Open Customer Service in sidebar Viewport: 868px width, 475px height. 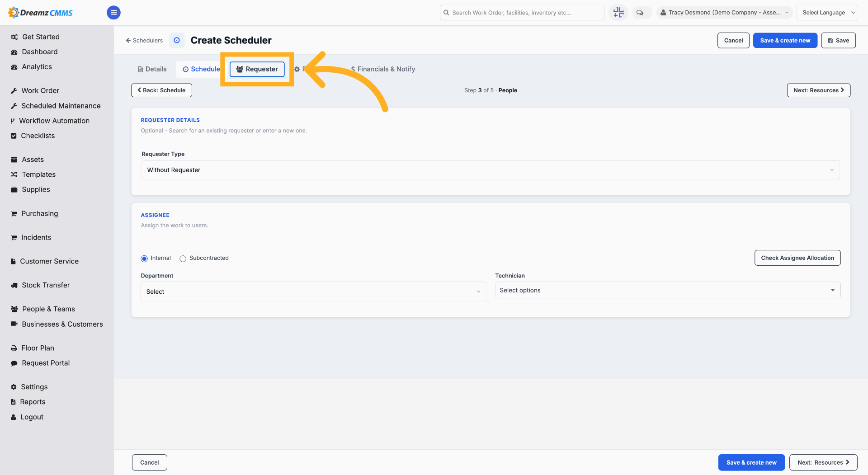(45, 261)
